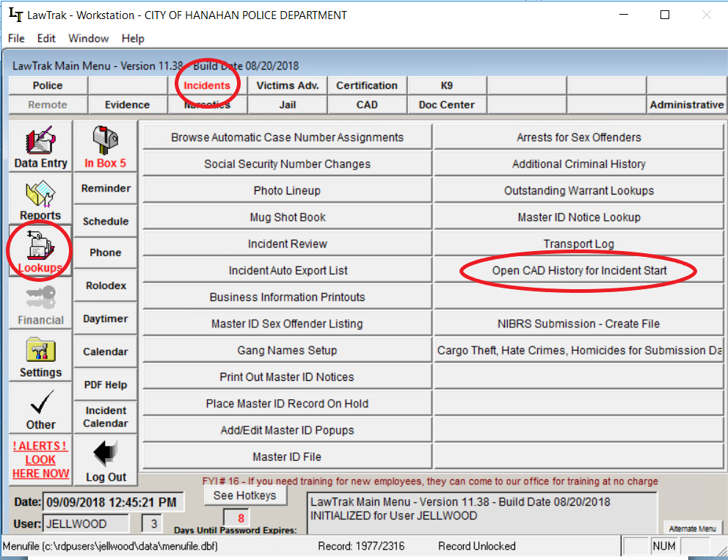
Task: Select the Other checkmark icon
Action: (x=40, y=409)
